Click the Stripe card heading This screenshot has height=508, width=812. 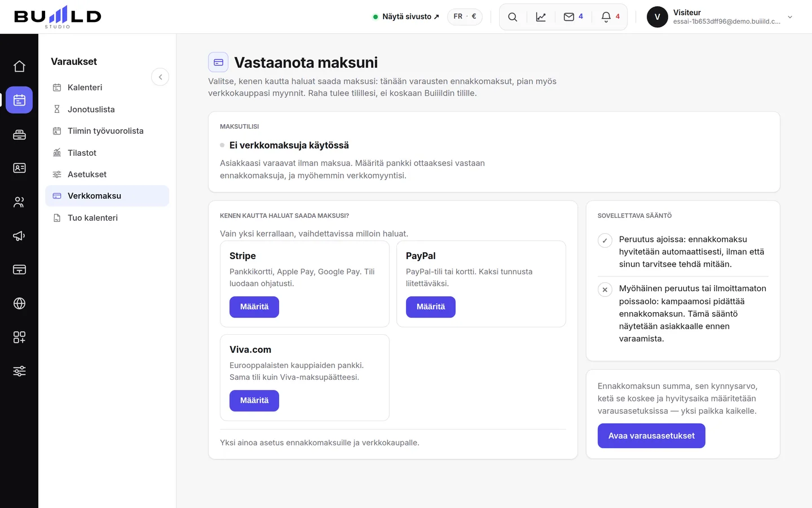coord(242,256)
